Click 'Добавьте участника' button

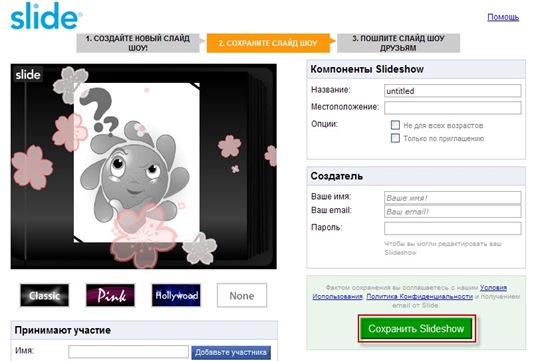coord(231,352)
